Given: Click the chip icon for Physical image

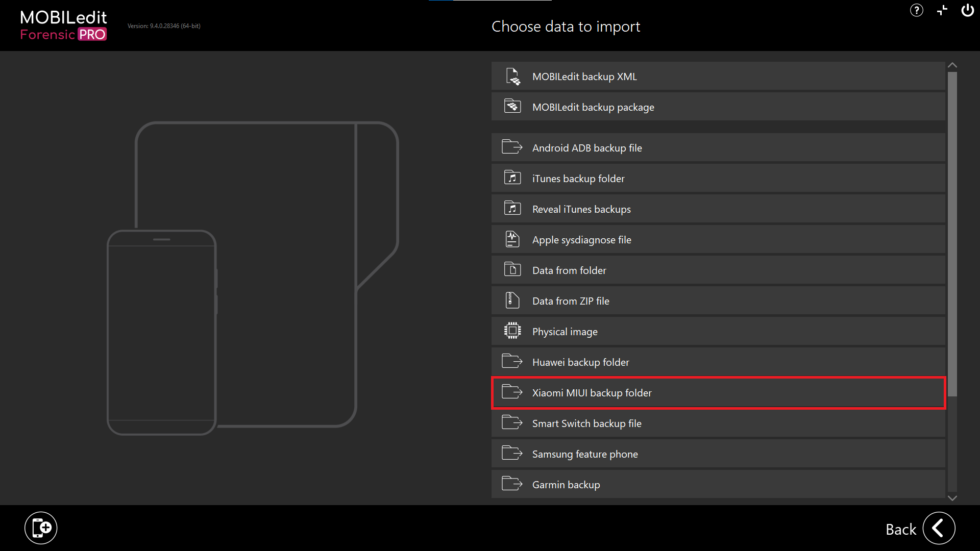Looking at the screenshot, I should [512, 331].
